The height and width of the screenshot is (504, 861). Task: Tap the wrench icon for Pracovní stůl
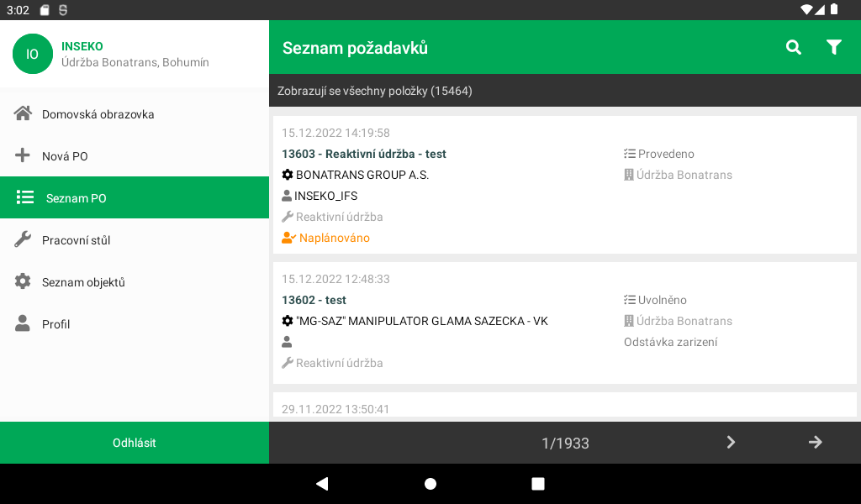coord(23,239)
